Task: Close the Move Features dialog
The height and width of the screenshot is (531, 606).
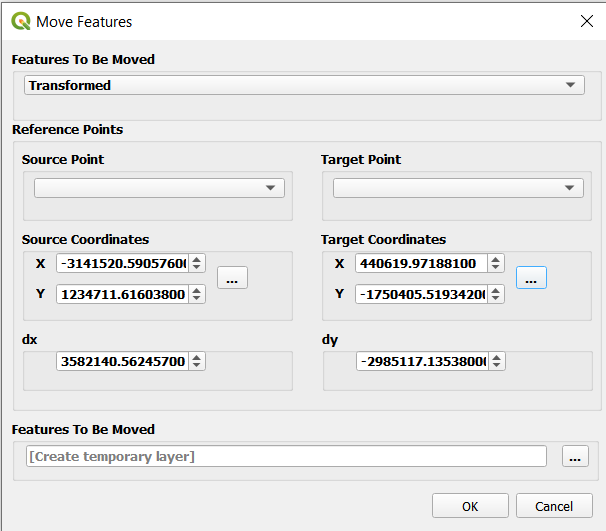Action: pos(586,21)
